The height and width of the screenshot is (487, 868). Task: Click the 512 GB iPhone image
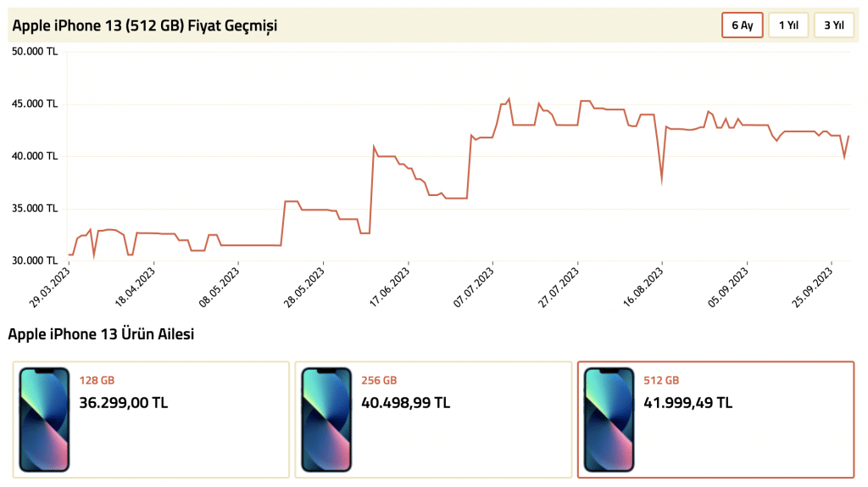[x=609, y=419]
